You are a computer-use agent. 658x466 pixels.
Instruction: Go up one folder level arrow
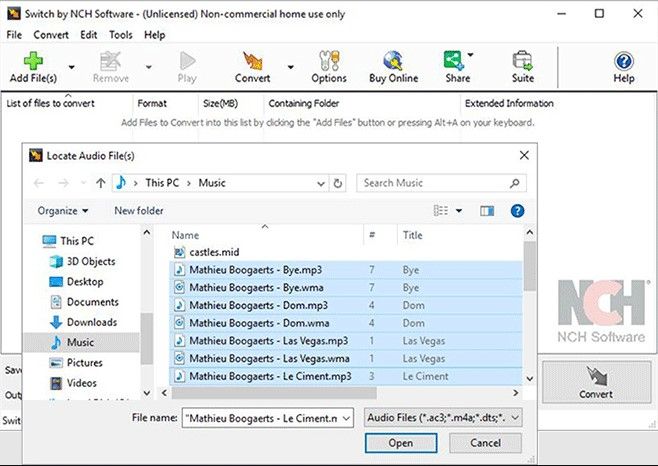100,183
